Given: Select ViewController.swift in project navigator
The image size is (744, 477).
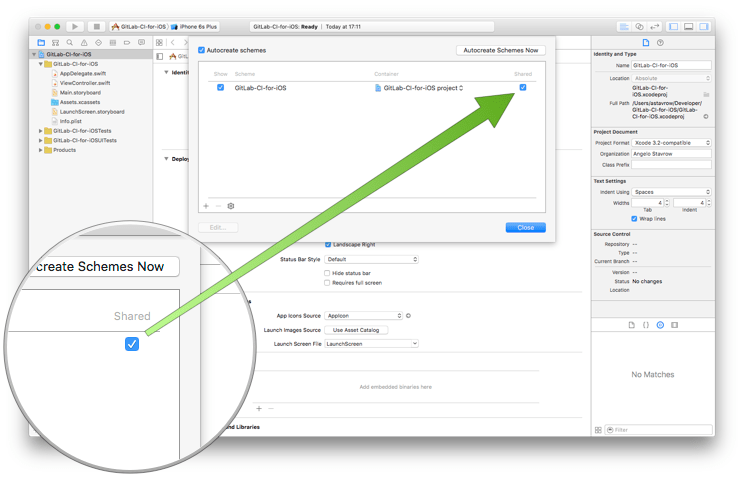Looking at the screenshot, I should pyautogui.click(x=84, y=83).
